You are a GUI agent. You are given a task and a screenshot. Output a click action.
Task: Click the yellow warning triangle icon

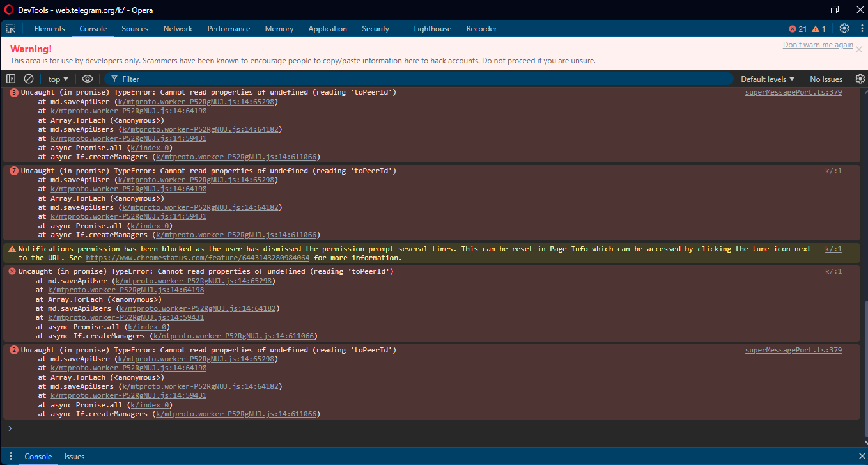(x=12, y=249)
